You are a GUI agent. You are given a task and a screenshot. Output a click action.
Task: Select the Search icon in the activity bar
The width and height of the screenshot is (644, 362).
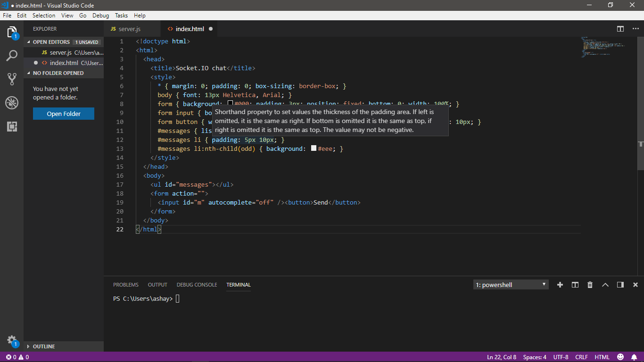coord(12,55)
